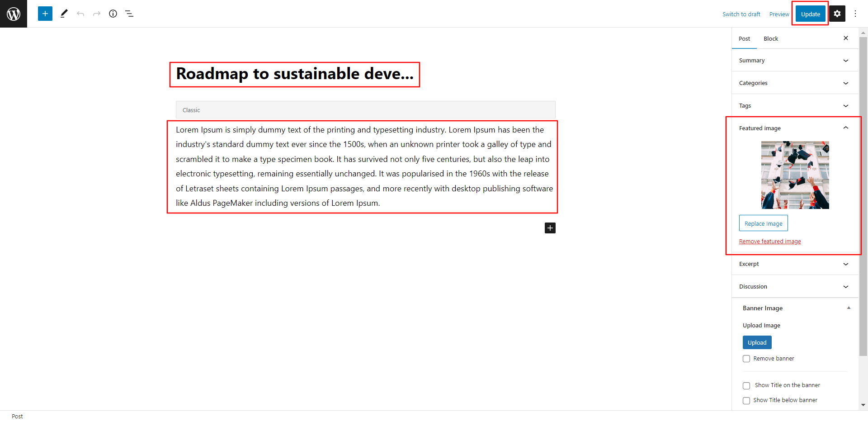Image resolution: width=868 pixels, height=436 pixels.
Task: Check Show Title below banner
Action: (746, 401)
